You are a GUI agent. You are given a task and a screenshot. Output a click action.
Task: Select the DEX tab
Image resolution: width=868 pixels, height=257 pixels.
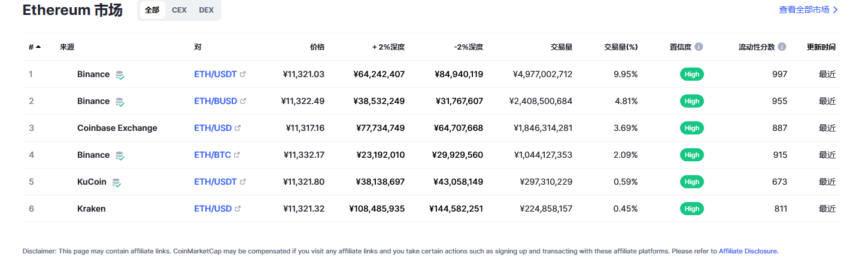tap(206, 10)
